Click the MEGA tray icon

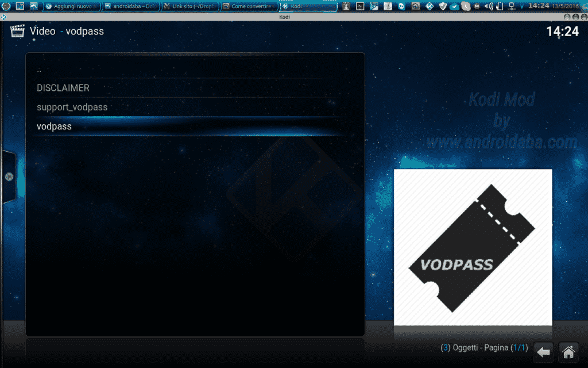[477, 6]
